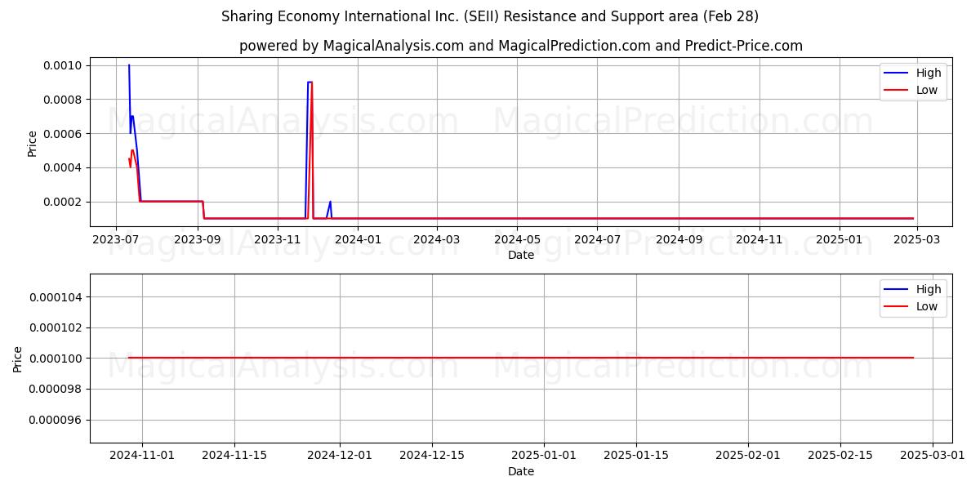Click the price spike peak near 2023-12
The image size is (980, 490).
point(310,82)
